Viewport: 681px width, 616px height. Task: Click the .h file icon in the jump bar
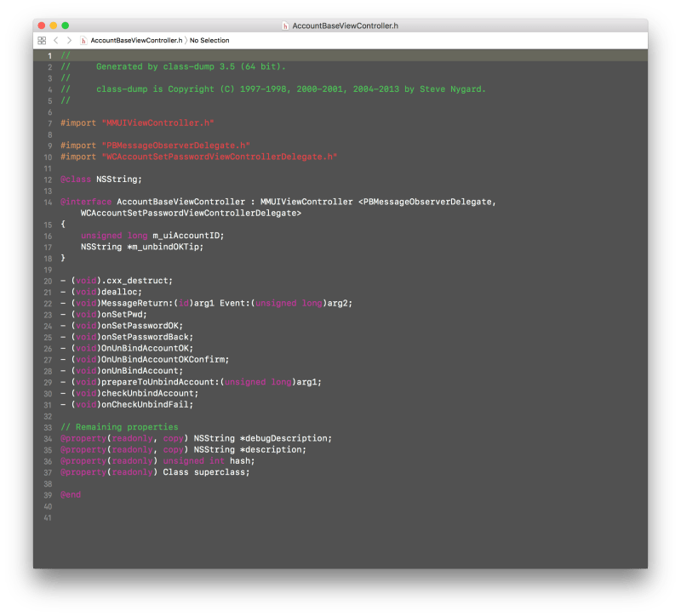pos(82,40)
